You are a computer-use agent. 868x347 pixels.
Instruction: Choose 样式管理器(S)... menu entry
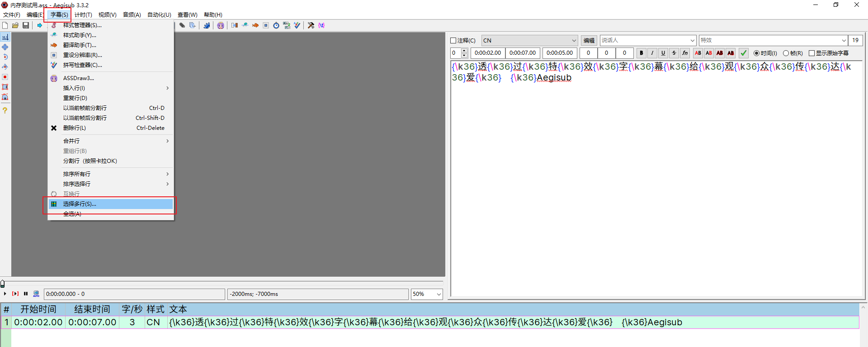[110, 25]
